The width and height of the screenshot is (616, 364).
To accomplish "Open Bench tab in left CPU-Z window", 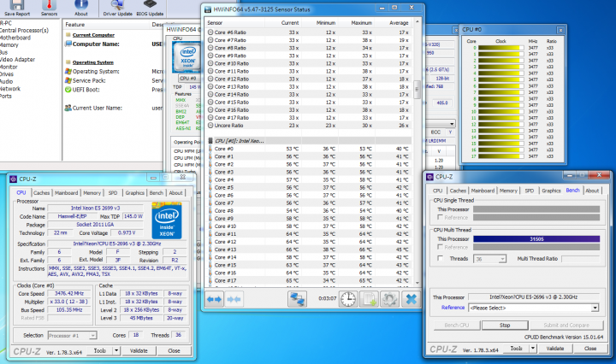I will pyautogui.click(x=156, y=193).
